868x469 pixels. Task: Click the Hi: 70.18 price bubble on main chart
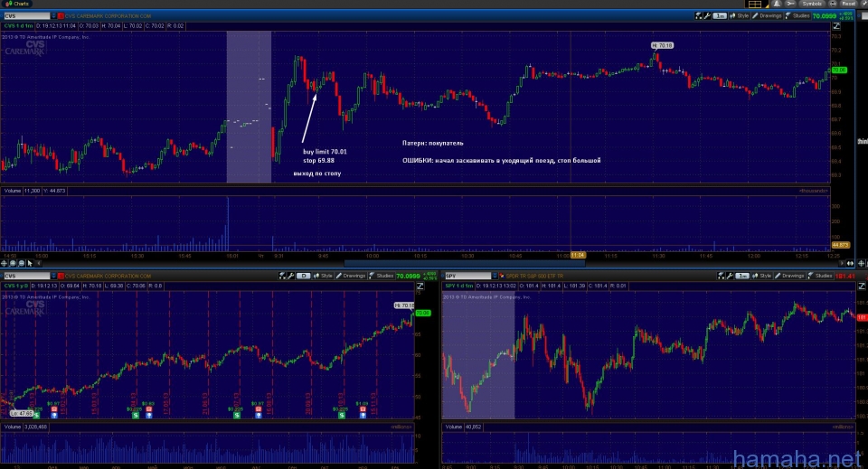[x=662, y=45]
